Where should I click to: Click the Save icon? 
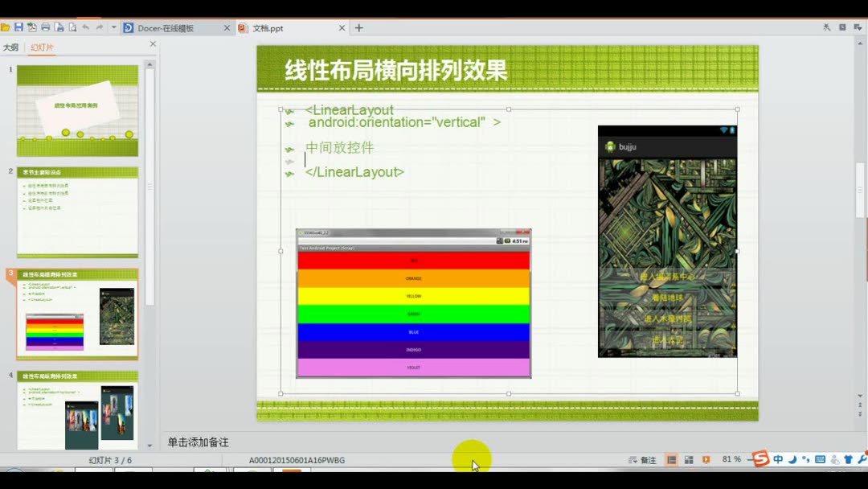[19, 27]
